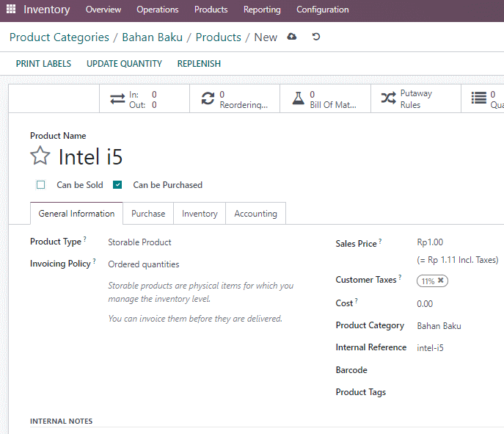Open the Operations menu
Screen dimensions: 504x434
click(x=158, y=10)
